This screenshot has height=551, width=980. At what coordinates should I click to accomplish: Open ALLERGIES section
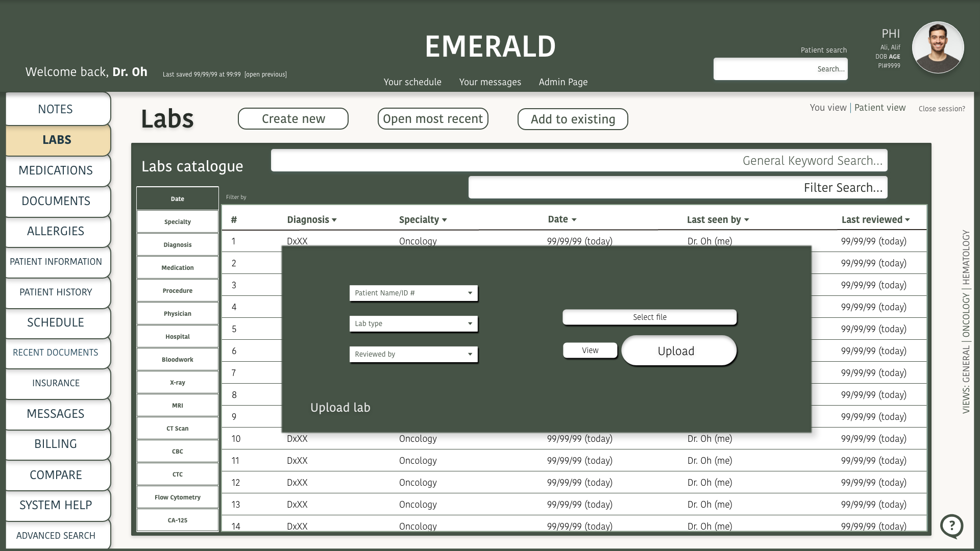click(58, 231)
